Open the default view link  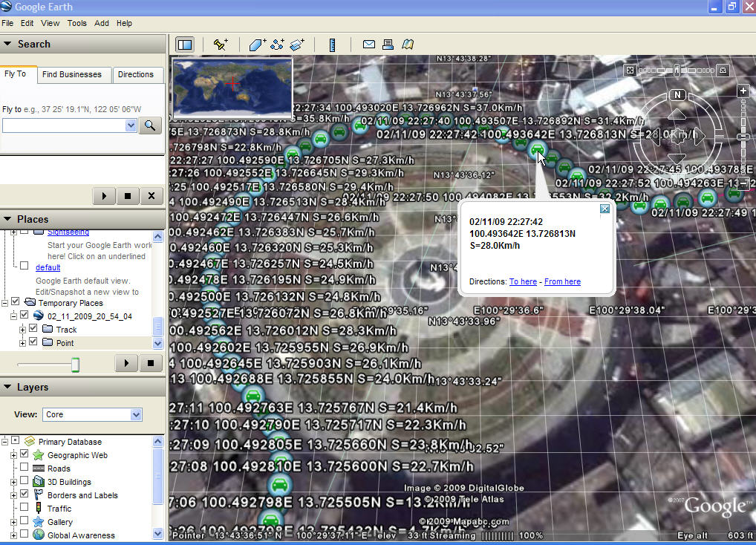coord(48,267)
